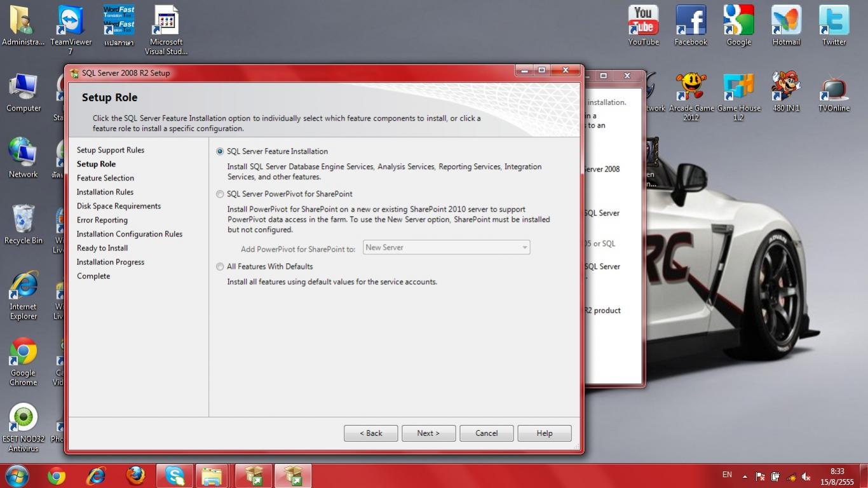868x488 pixels.
Task: Select All Features With Defaults radio button
Action: [220, 266]
